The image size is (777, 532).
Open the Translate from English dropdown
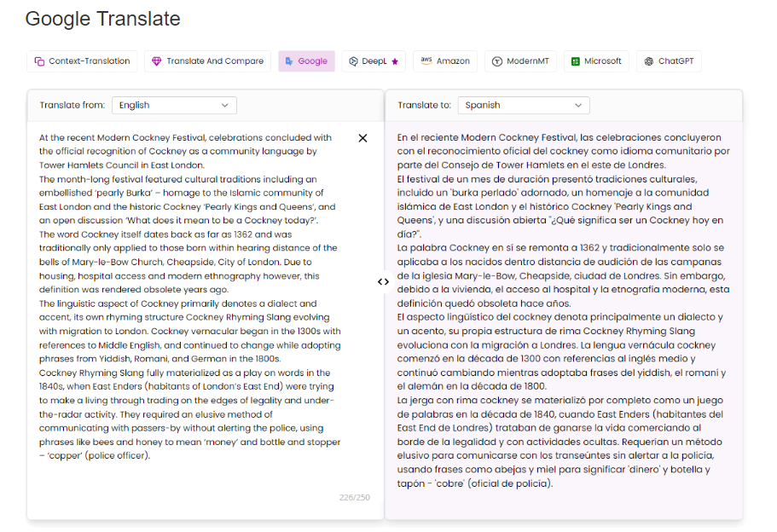point(174,105)
